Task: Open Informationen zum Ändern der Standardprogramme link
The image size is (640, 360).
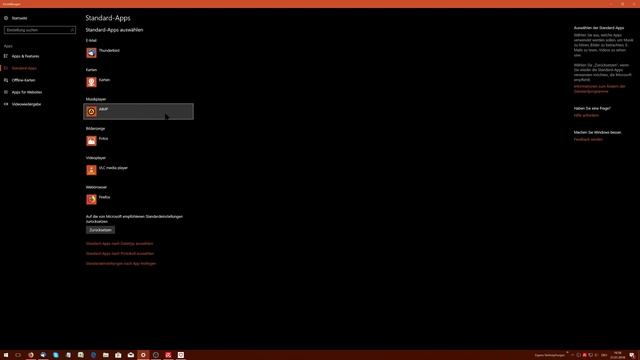Action: click(600, 89)
